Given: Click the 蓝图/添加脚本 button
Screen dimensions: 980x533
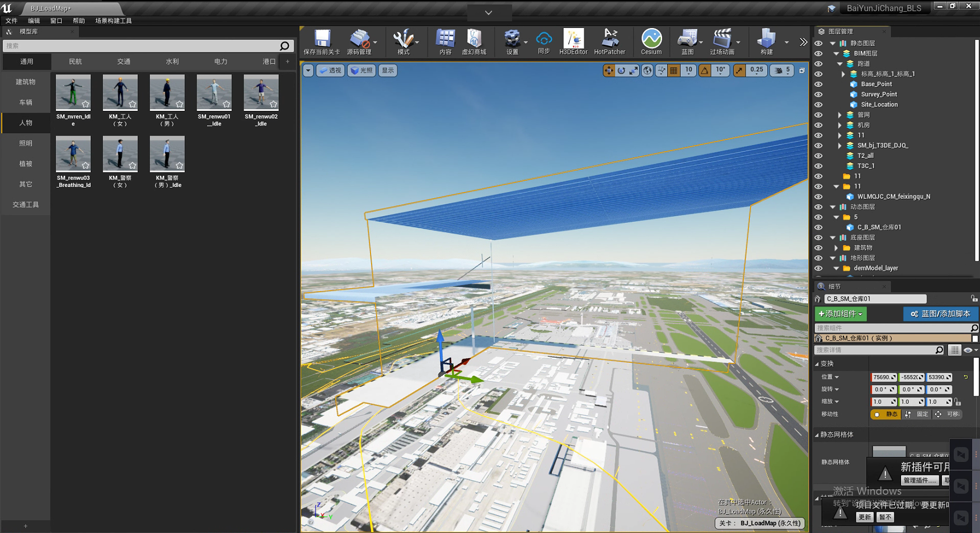Looking at the screenshot, I should point(940,314).
